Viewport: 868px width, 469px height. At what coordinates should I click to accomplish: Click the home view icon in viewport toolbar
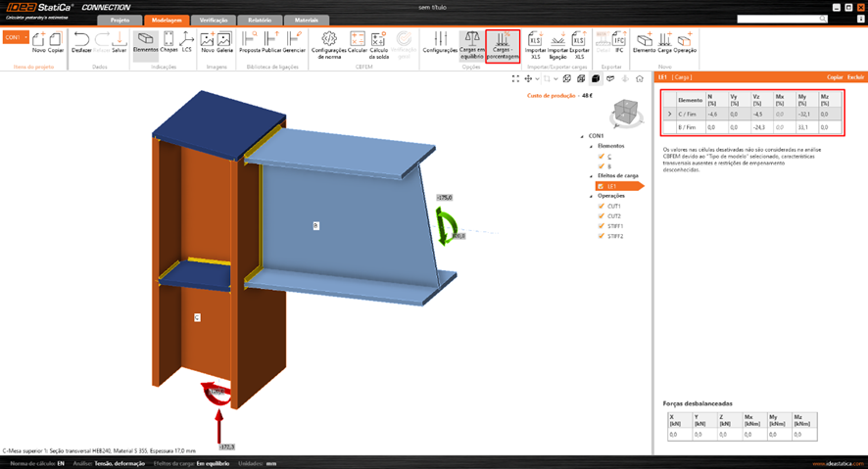point(639,78)
